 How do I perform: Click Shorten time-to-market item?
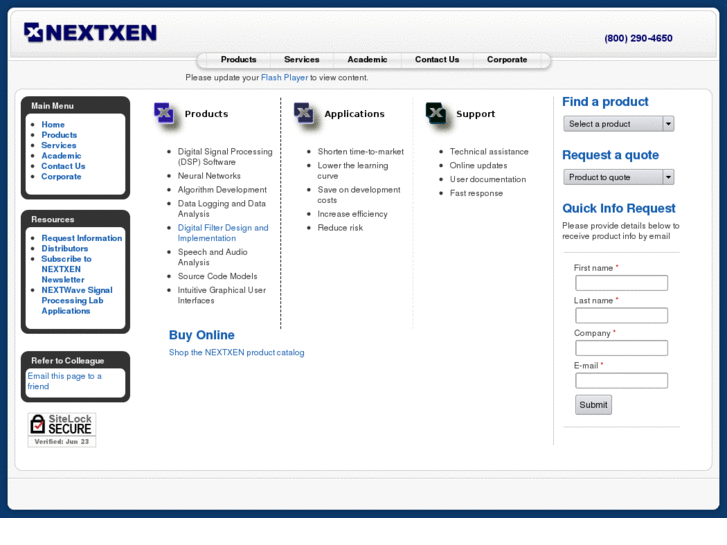pyautogui.click(x=360, y=152)
